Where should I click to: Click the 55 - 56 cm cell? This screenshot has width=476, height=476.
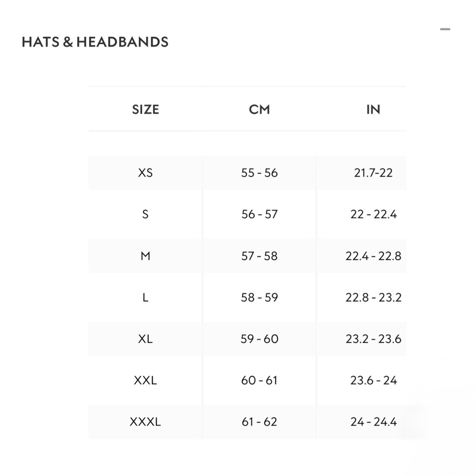(259, 173)
